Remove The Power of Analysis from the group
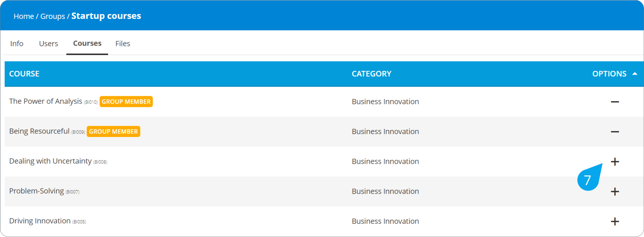The image size is (644, 237). click(615, 101)
